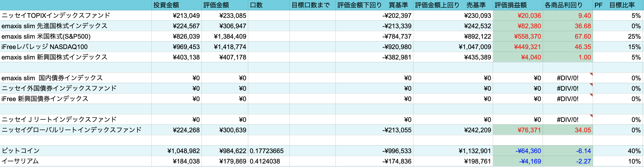Select emaxis slim 先進国株式インデックス cell

coord(76,26)
